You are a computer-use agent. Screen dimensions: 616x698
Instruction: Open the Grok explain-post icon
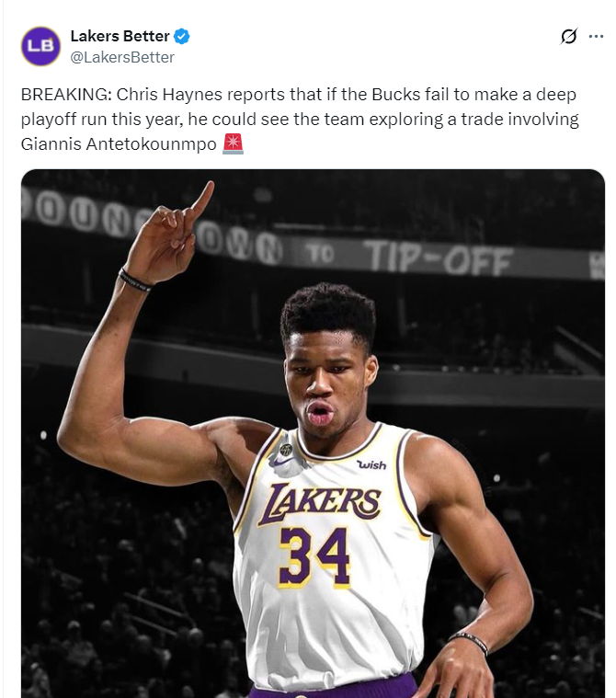(568, 36)
